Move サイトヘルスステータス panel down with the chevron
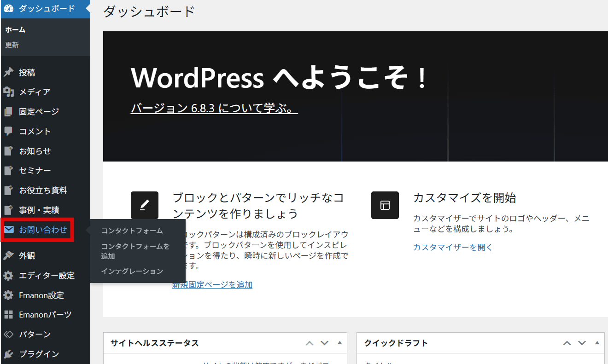This screenshot has width=608, height=364. click(x=324, y=343)
